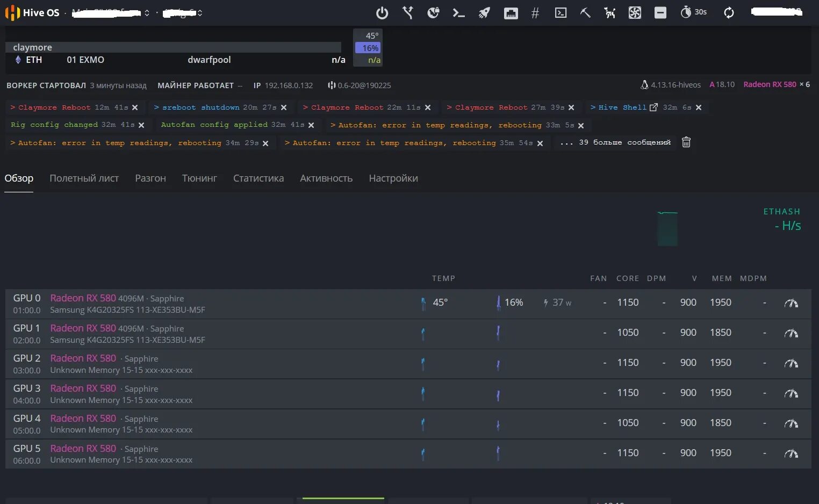Delete all messages with the trash icon
The height and width of the screenshot is (504, 819).
coord(686,142)
